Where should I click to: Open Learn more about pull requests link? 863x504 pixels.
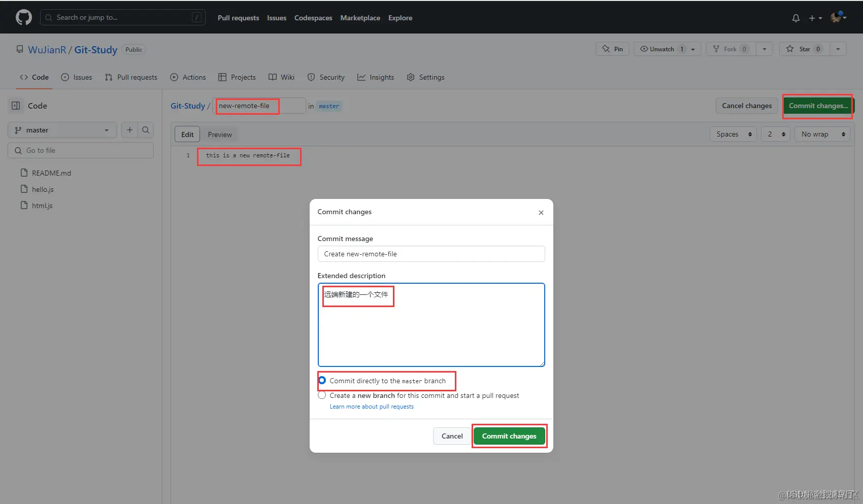point(372,407)
